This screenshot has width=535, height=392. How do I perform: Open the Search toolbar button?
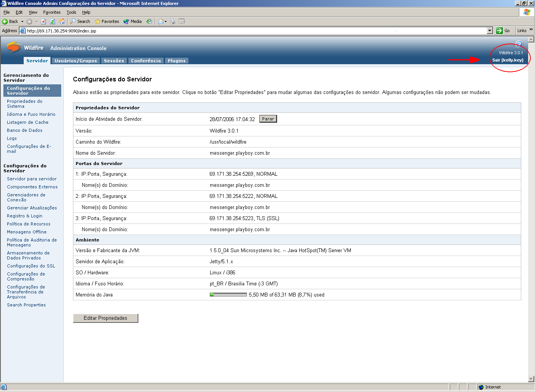[80, 21]
